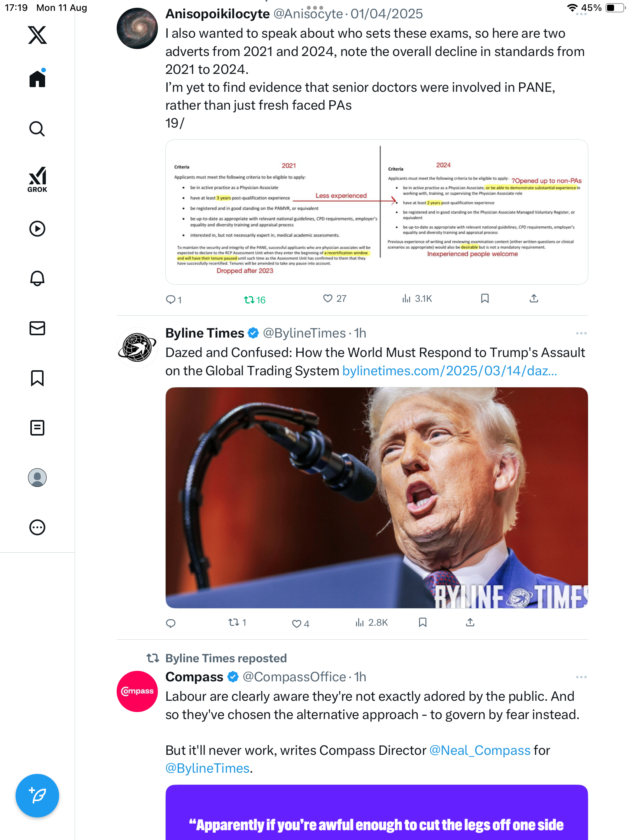Share the Byline Times Trump post
Screen dimensions: 630x840
point(470,623)
